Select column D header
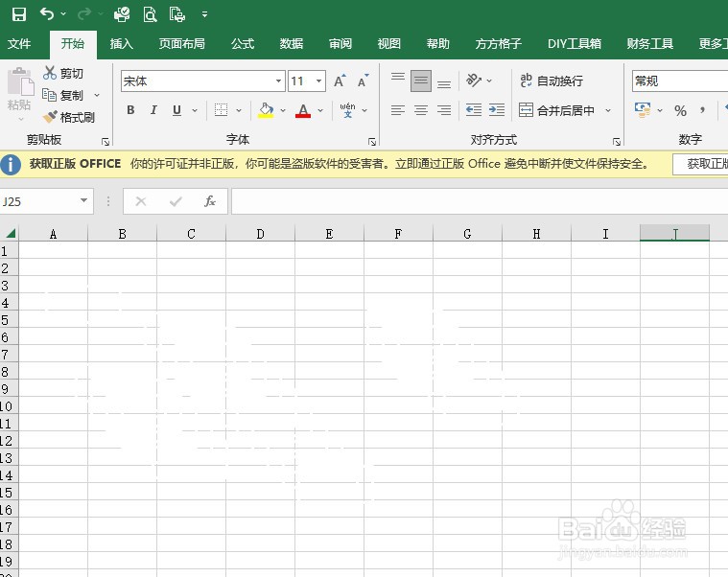The image size is (728, 577). pyautogui.click(x=261, y=233)
